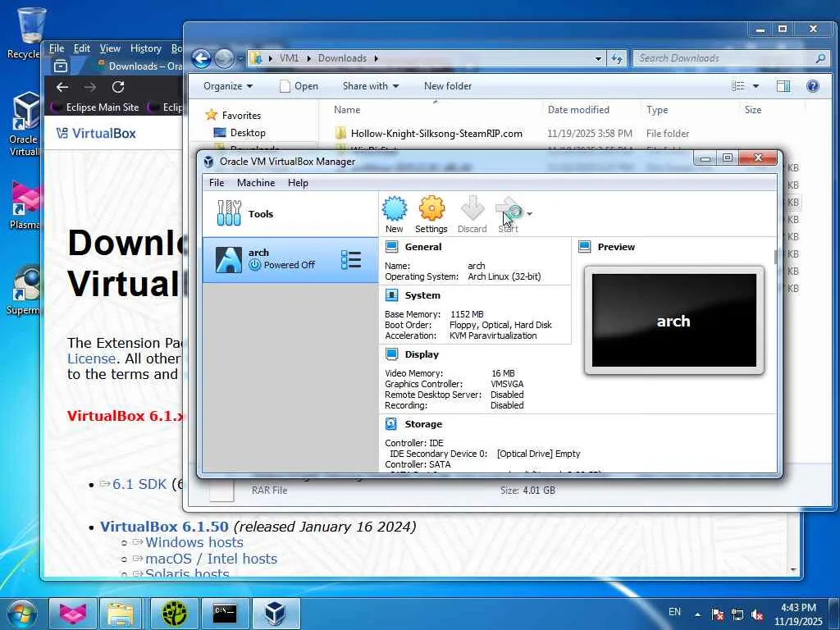Open browser Edit menu
The image size is (840, 630).
tap(82, 48)
